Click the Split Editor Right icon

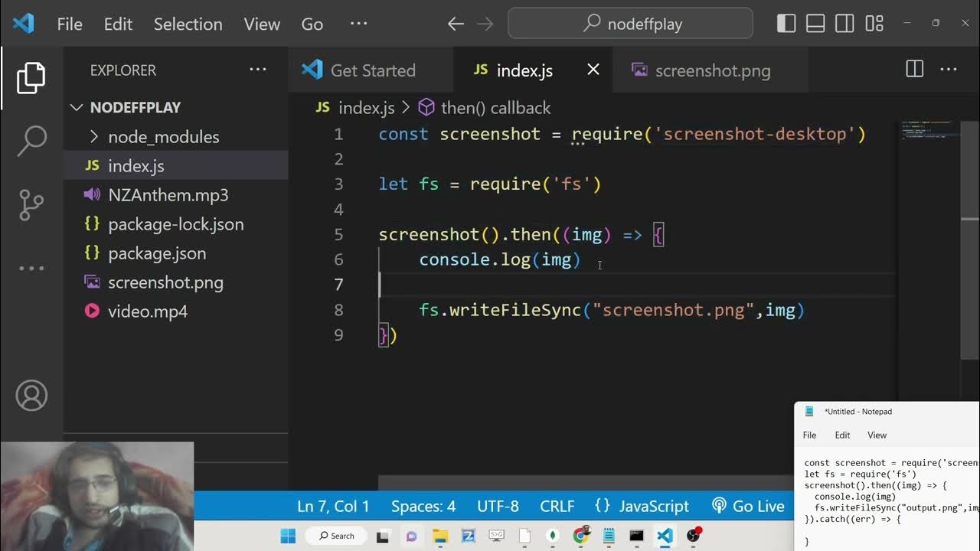point(914,70)
